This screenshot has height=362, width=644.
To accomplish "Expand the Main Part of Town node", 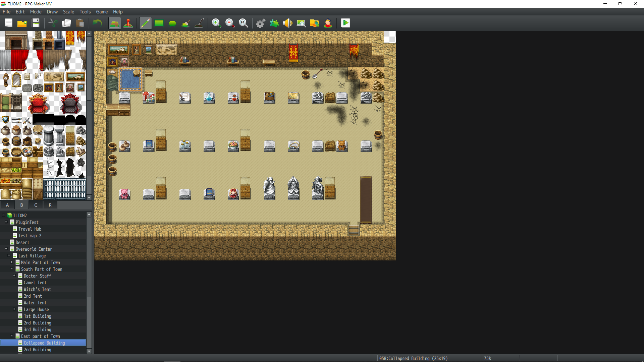I will point(11,262).
